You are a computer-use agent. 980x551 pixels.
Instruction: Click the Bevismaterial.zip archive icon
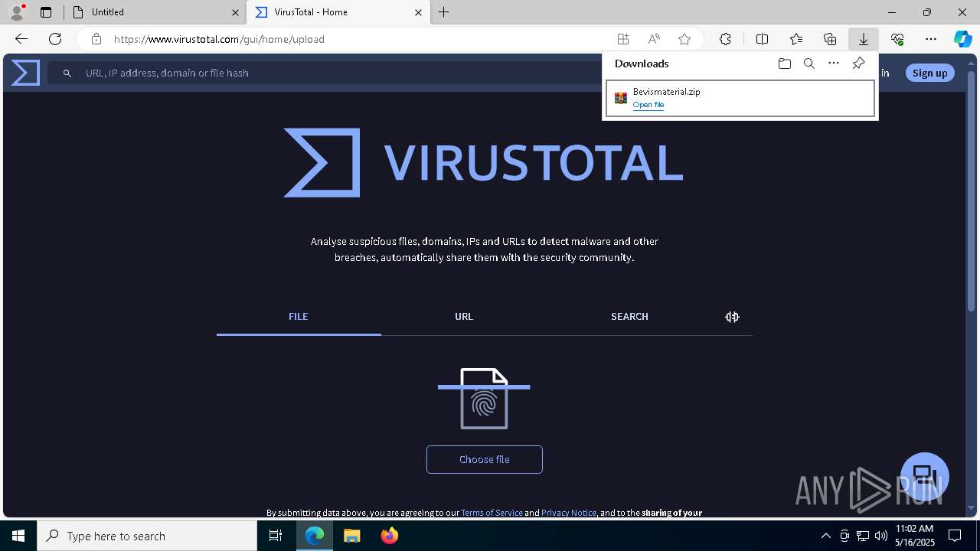621,98
